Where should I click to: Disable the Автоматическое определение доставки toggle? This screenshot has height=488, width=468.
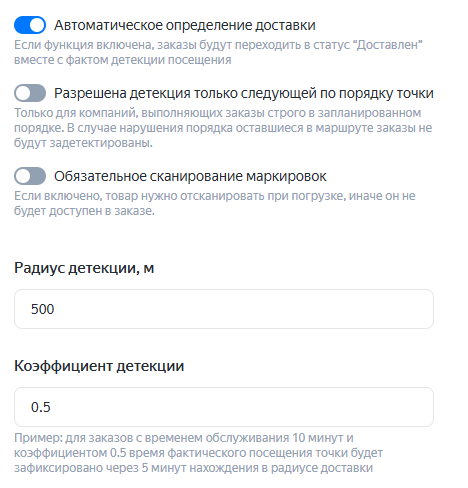click(30, 25)
